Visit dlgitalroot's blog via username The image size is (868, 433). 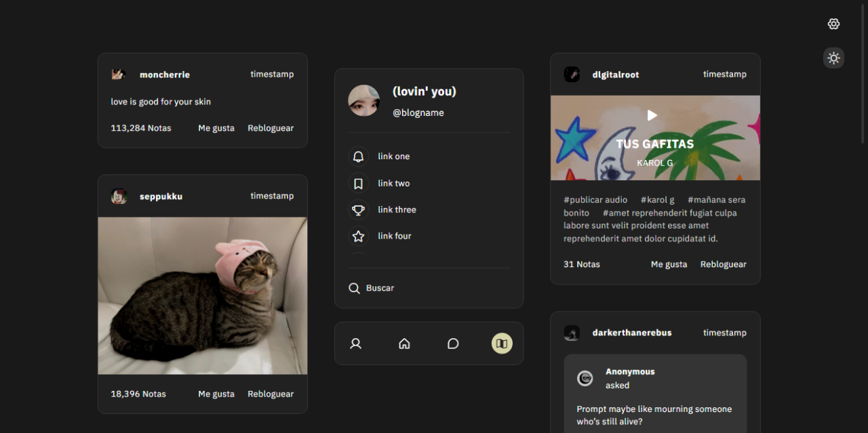click(x=615, y=75)
